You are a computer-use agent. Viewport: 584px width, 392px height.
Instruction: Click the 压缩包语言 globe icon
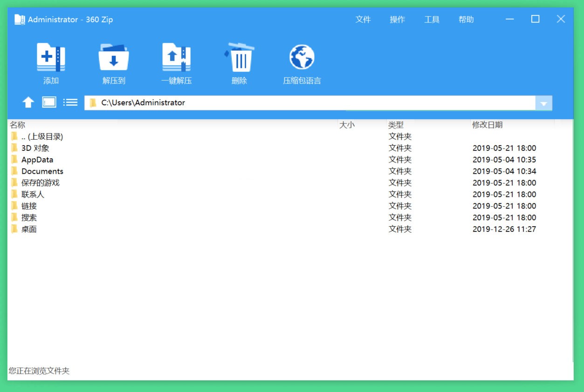302,57
